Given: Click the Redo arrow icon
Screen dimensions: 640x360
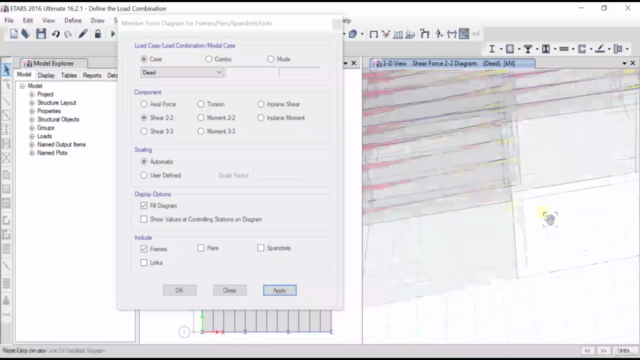Looking at the screenshot, I should coord(68,34).
